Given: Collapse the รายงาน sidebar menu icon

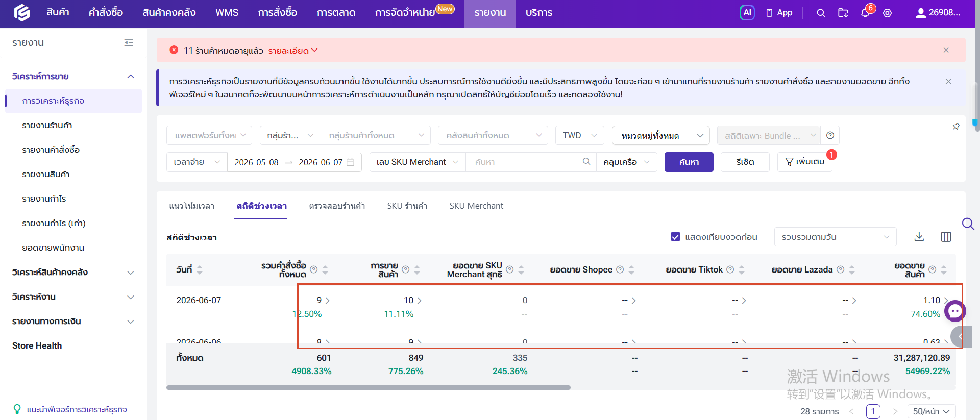Looking at the screenshot, I should (129, 43).
